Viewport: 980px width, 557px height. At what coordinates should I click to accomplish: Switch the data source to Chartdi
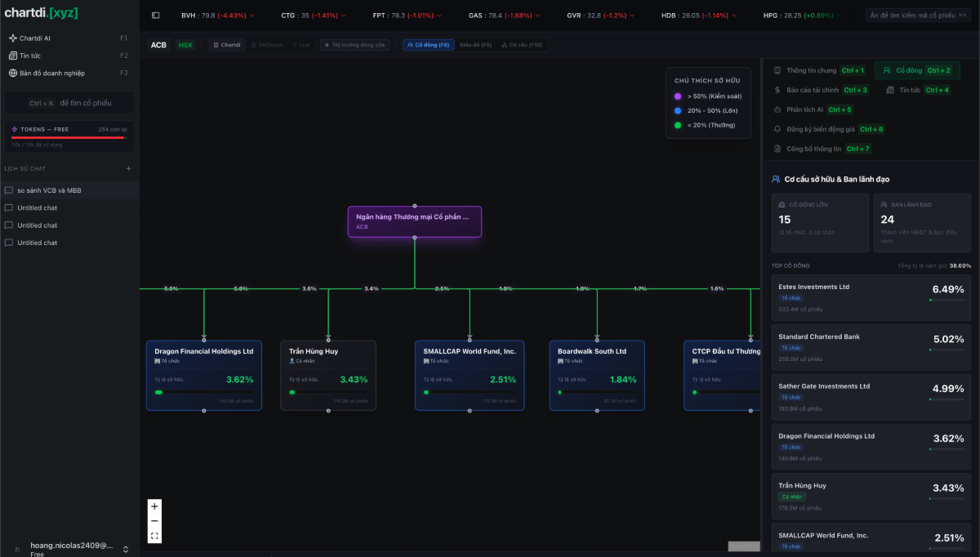(227, 45)
